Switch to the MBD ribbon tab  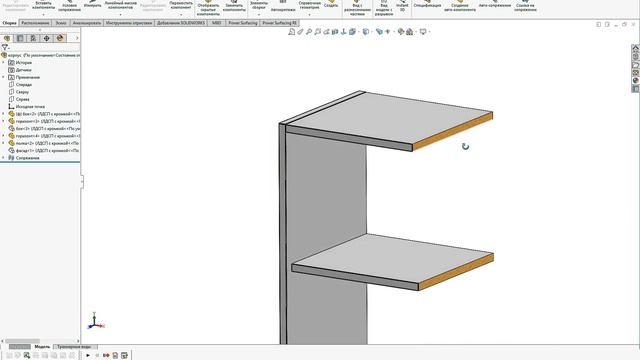pyautogui.click(x=216, y=23)
